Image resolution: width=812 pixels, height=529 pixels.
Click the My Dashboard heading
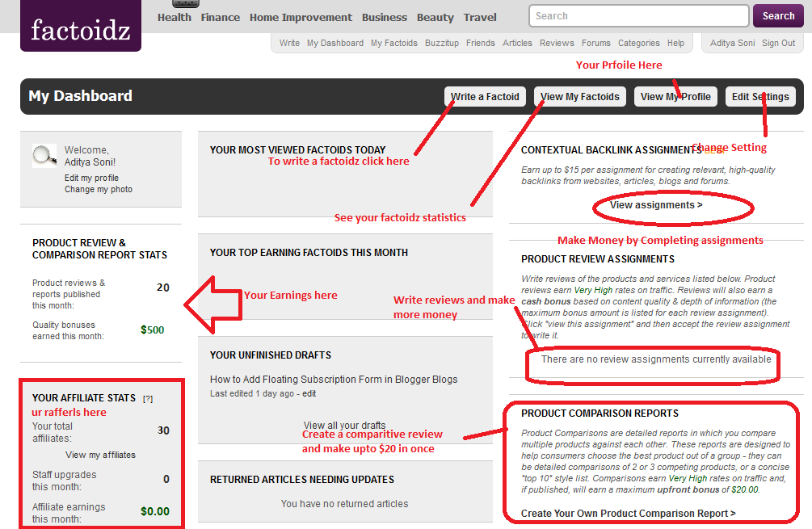[x=80, y=96]
